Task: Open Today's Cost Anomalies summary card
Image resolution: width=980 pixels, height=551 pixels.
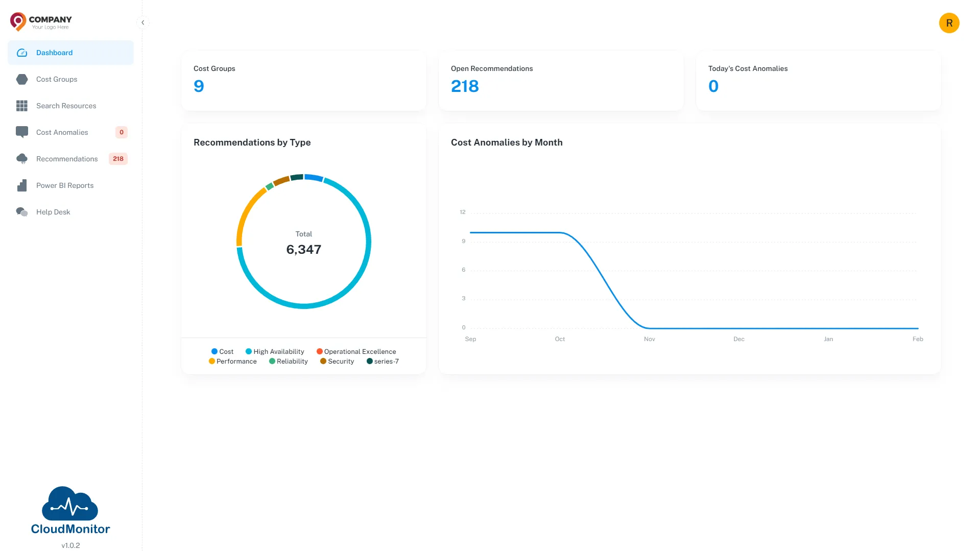Action: 819,81
